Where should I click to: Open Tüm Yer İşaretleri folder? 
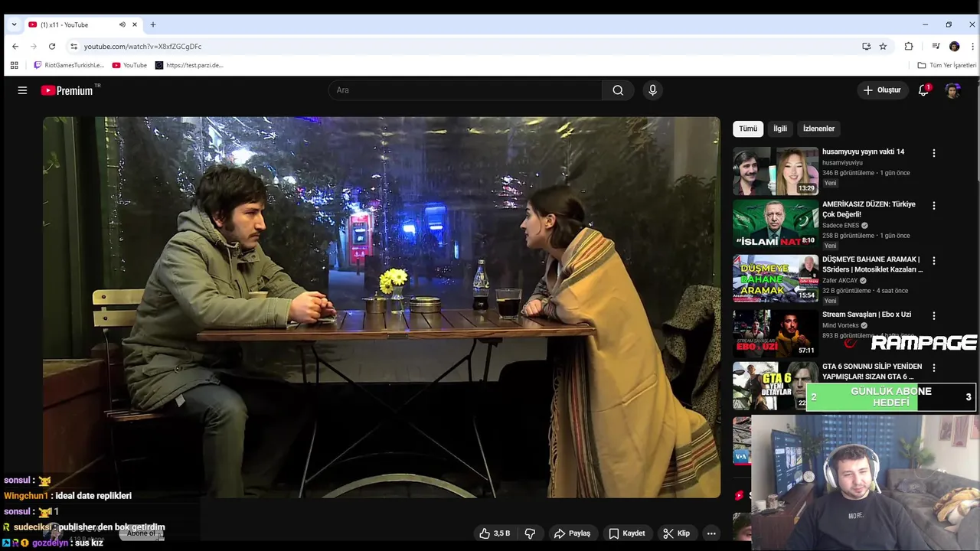pyautogui.click(x=947, y=65)
